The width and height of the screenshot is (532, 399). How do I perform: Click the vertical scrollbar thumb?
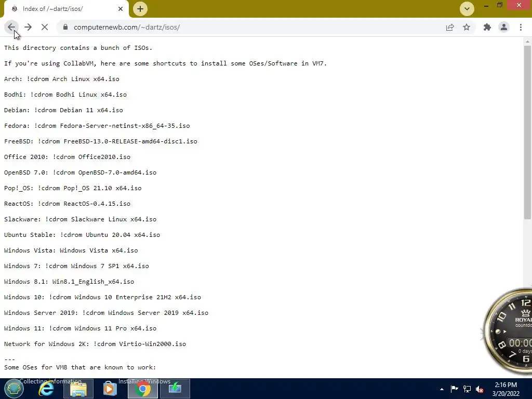527,132
